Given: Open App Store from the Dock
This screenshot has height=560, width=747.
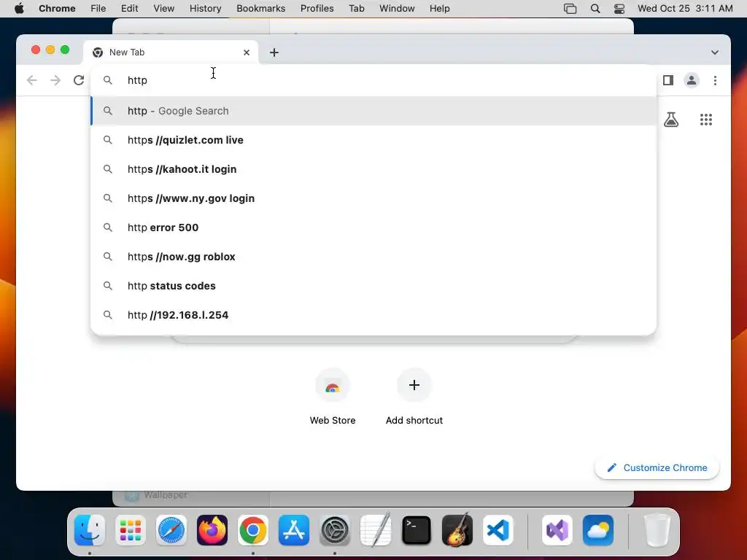Looking at the screenshot, I should 294,529.
